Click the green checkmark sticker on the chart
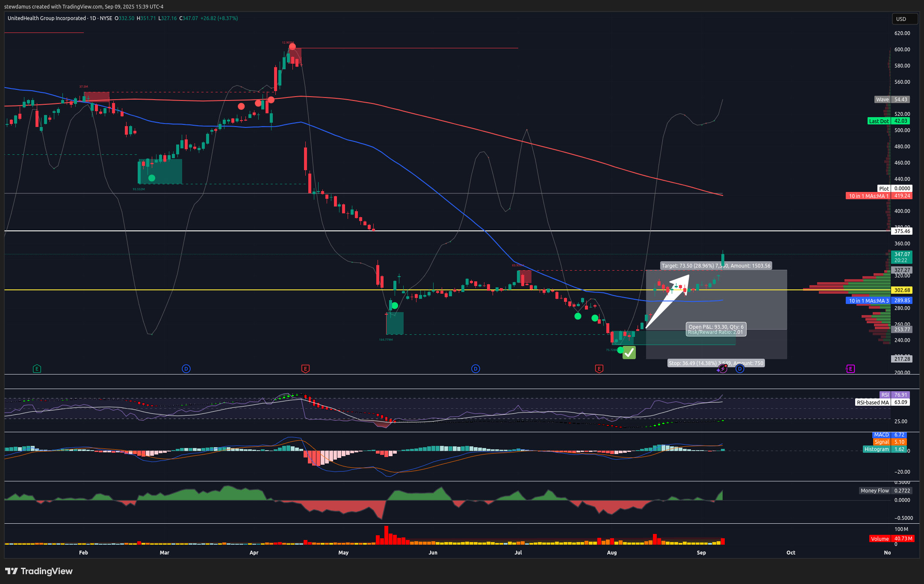The height and width of the screenshot is (584, 924). point(629,352)
